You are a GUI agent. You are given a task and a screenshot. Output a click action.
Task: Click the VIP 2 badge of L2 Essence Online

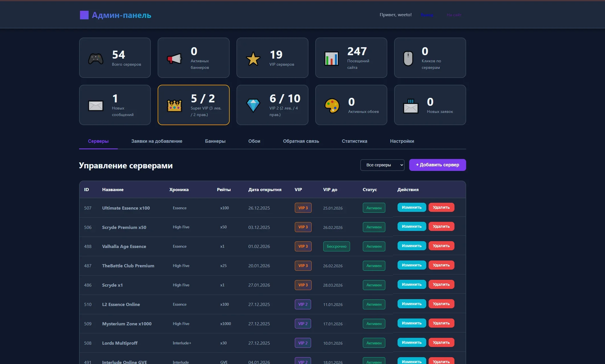tap(303, 304)
